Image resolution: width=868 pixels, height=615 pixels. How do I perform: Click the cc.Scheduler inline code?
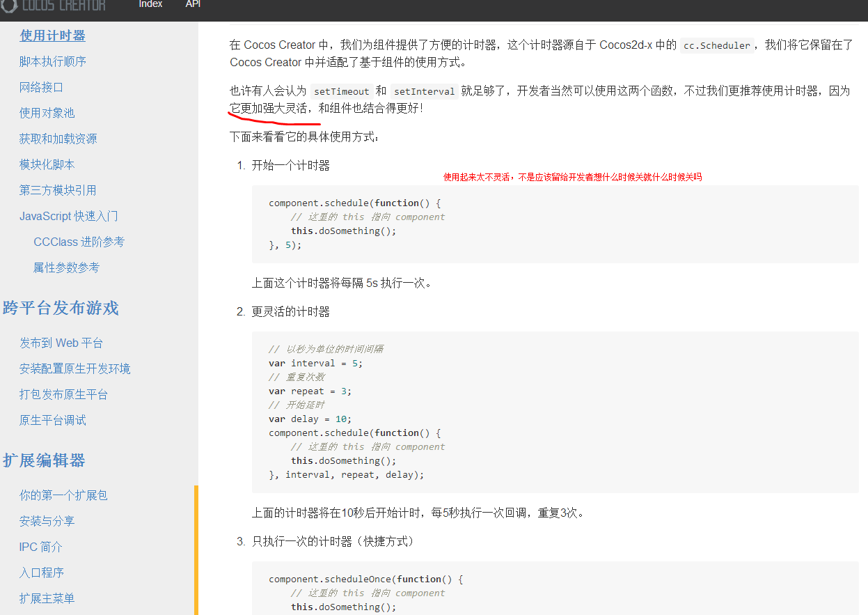pos(717,45)
